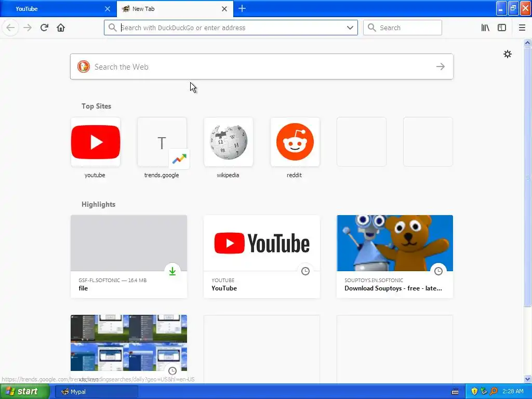
Task: Click the green download icon on file card
Action: [x=172, y=271]
